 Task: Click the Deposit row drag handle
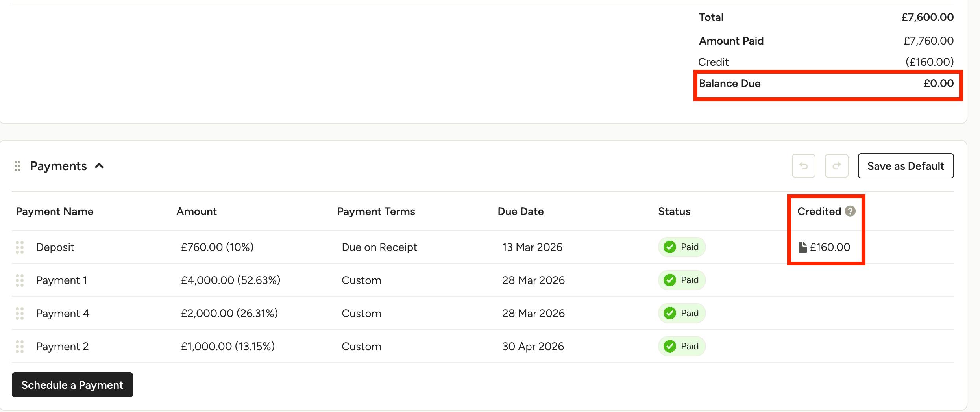[20, 247]
